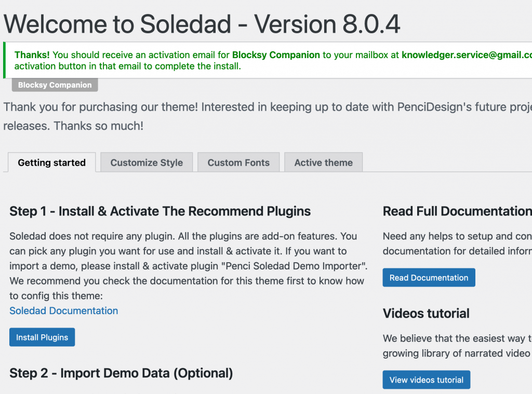Click the bold Thanks! notice text
Viewport: 532px width, 394px height.
tap(32, 55)
